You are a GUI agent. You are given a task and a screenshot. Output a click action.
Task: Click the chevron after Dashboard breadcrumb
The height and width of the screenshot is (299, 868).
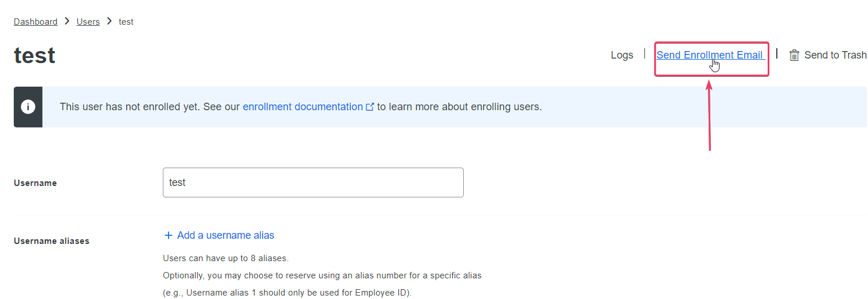67,21
